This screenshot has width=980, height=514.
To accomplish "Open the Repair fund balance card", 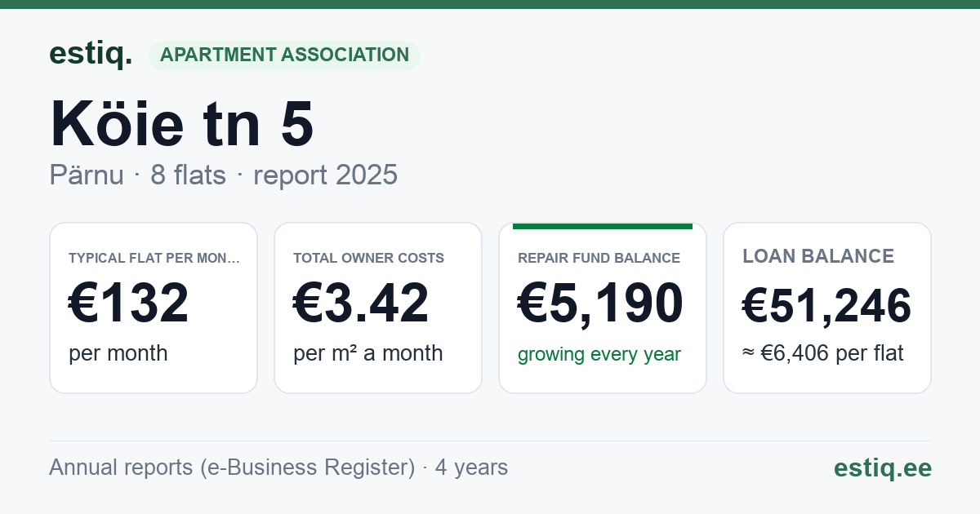I will 603,308.
